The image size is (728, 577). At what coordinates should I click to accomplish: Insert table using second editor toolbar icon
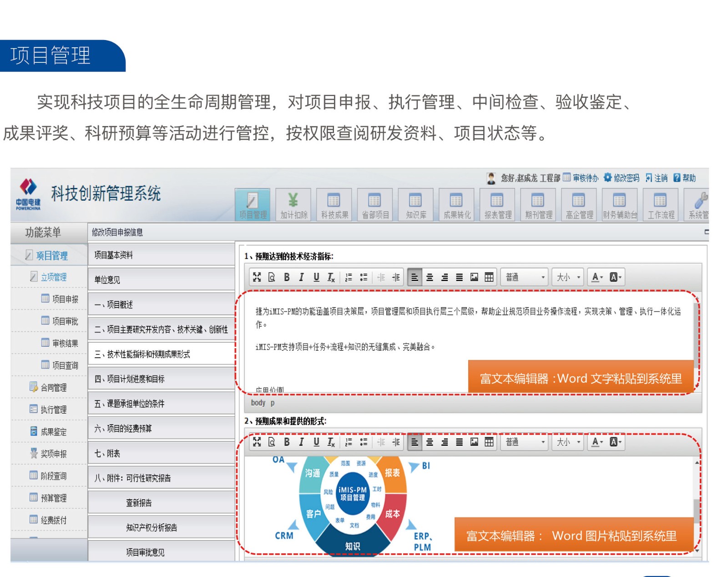click(x=489, y=442)
